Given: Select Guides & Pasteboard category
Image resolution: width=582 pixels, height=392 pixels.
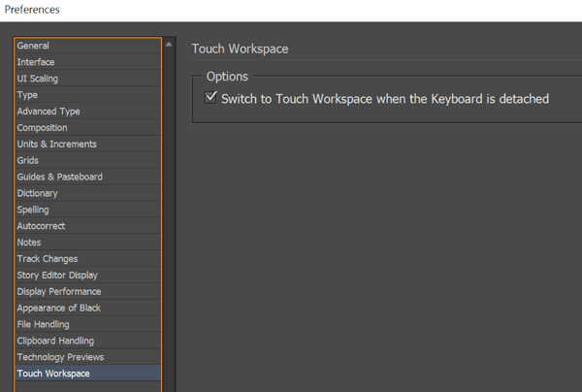Looking at the screenshot, I should (88, 177).
